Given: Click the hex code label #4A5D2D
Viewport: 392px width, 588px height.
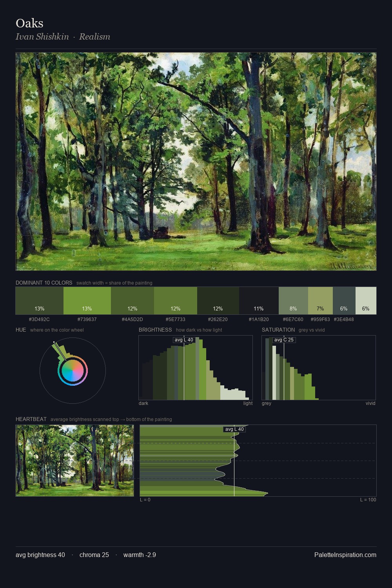Looking at the screenshot, I should [x=132, y=319].
